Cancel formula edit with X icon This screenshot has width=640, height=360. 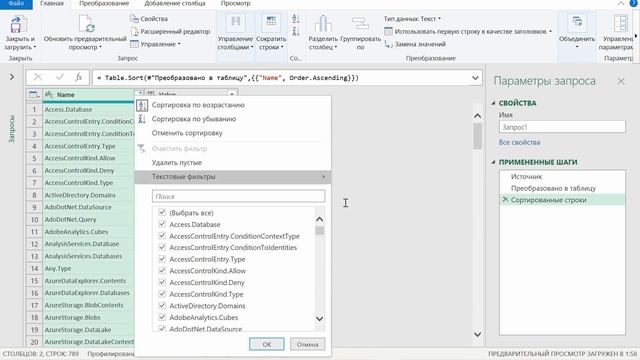[38, 77]
